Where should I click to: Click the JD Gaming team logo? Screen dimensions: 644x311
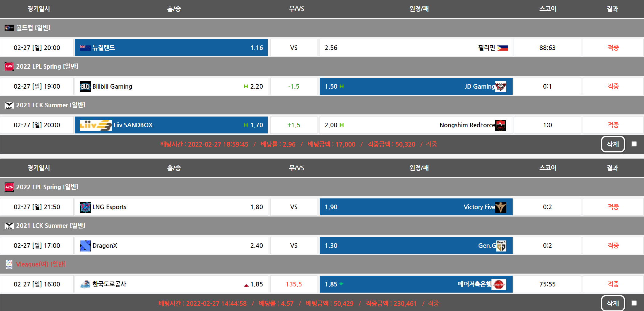[501, 87]
